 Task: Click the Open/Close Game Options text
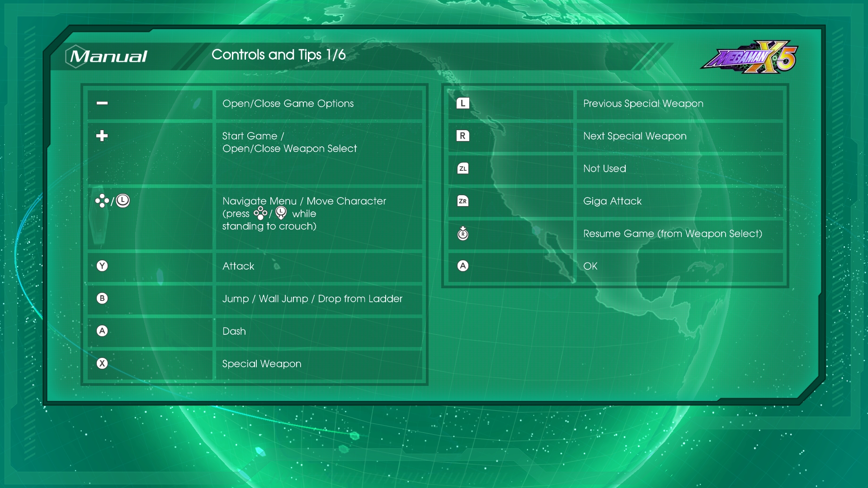point(288,103)
